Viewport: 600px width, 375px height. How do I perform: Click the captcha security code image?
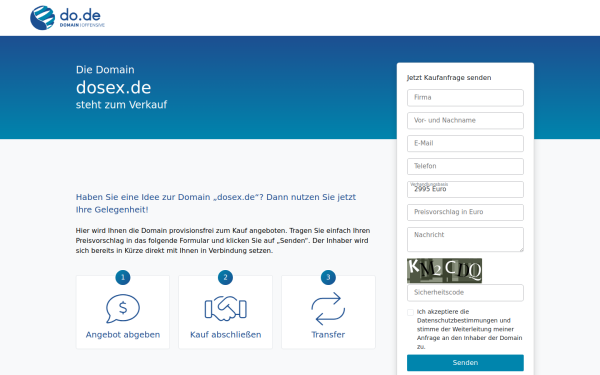click(444, 271)
